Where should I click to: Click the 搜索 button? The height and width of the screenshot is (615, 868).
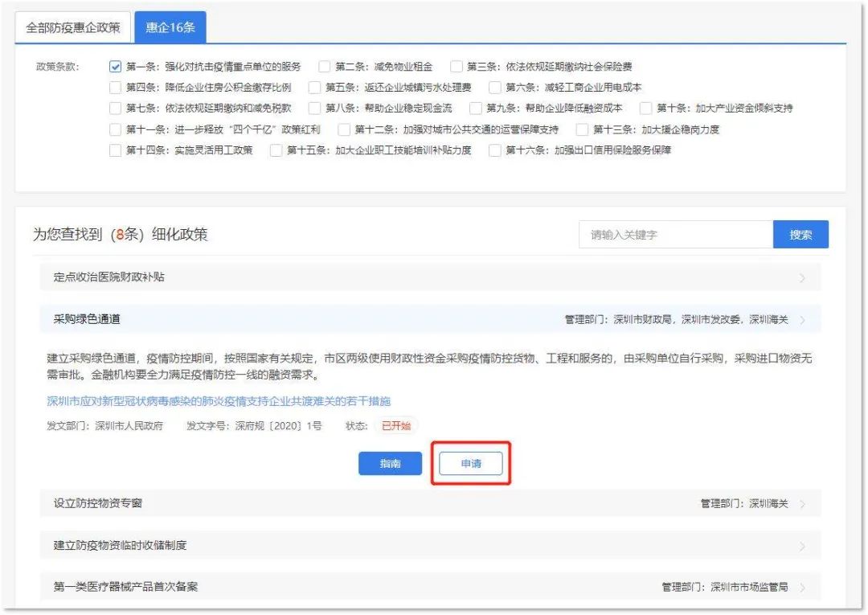point(800,235)
